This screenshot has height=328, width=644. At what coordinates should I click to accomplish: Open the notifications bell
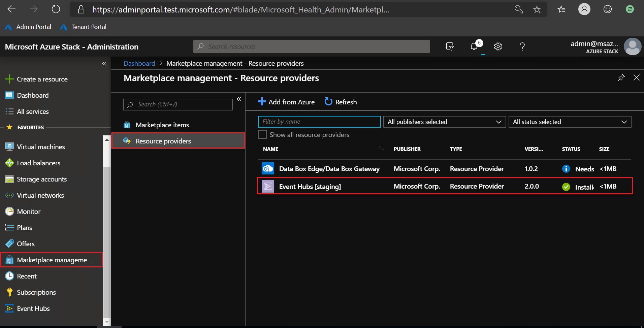474,46
